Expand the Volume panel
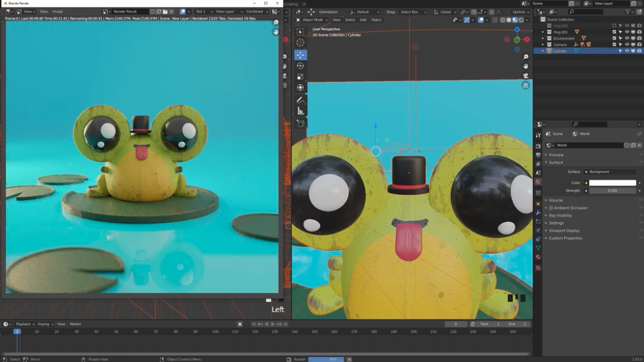644x362 pixels. tap(556, 201)
